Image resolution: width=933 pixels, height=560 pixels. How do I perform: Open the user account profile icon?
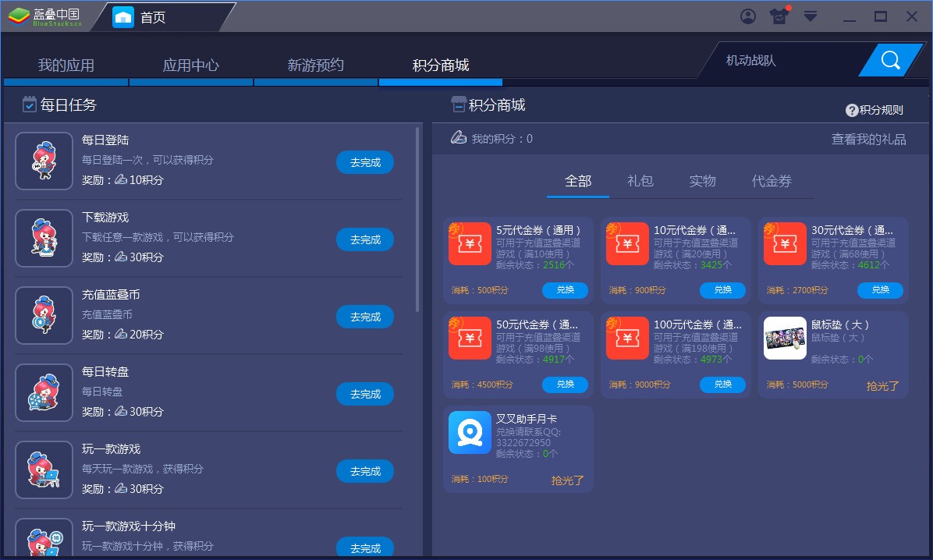[x=748, y=16]
